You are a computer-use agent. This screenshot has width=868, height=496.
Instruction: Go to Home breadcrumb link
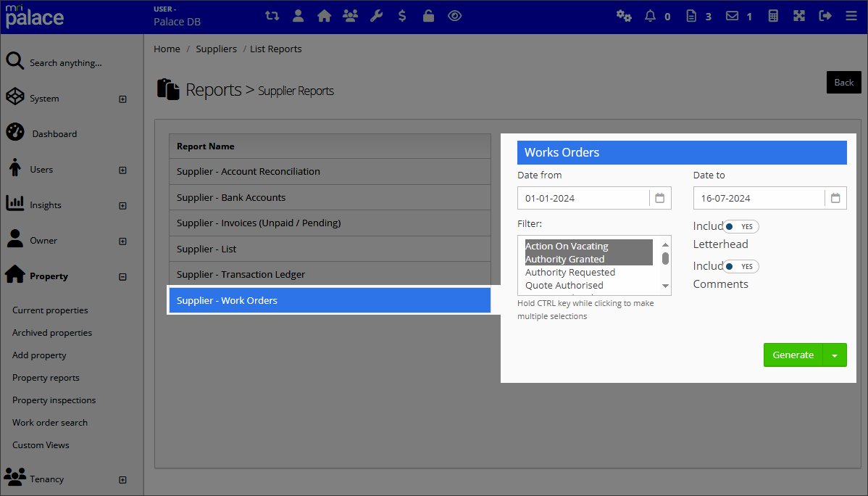click(167, 49)
